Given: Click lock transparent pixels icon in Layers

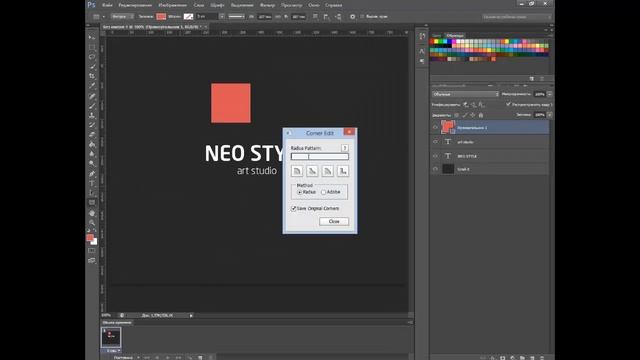Looking at the screenshot, I should (457, 115).
